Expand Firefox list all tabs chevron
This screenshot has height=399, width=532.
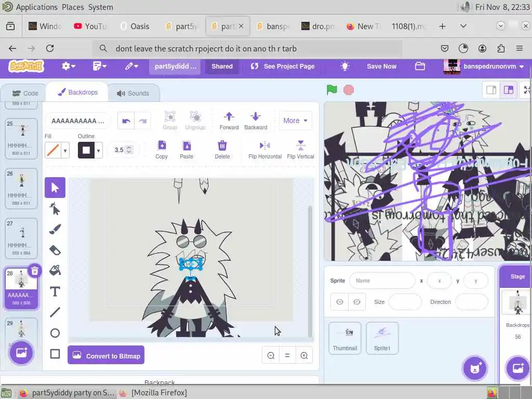(463, 26)
